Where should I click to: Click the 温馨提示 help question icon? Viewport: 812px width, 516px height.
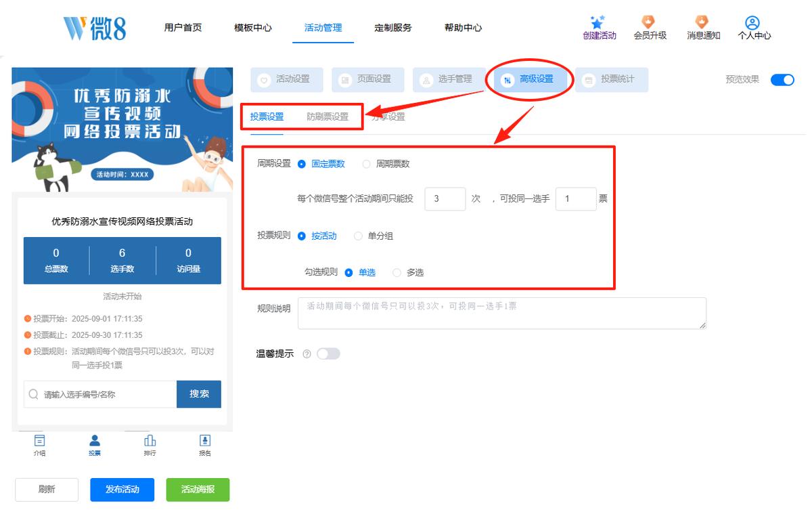click(x=307, y=354)
